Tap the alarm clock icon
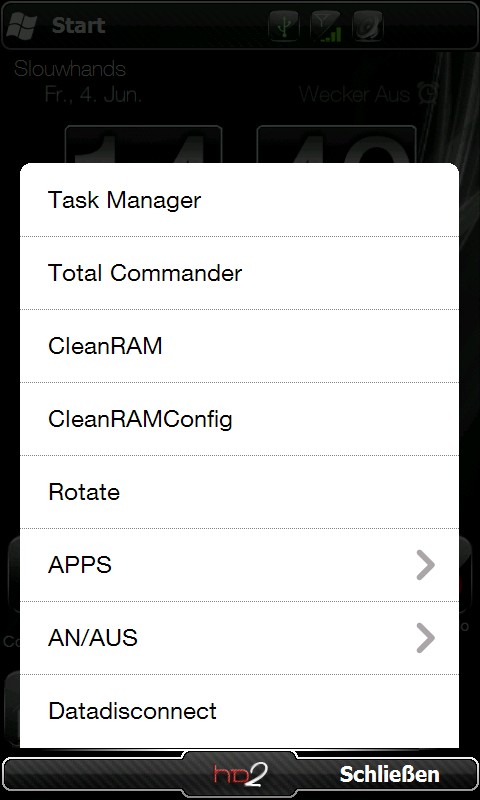Screen dimensions: 480x800 (x=427, y=94)
